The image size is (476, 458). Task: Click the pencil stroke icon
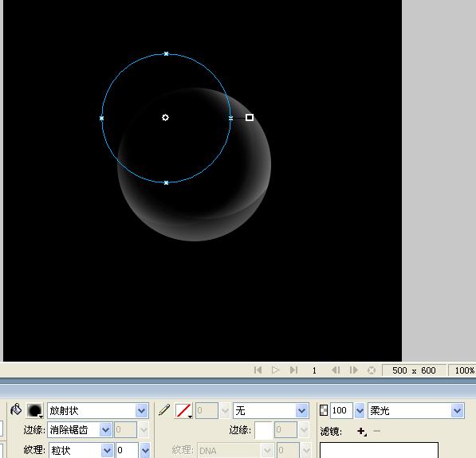click(164, 409)
